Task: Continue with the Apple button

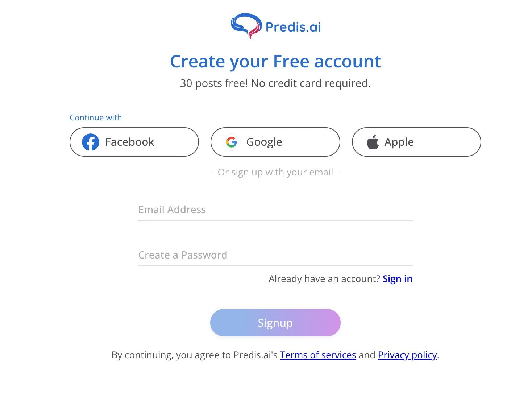Action: (x=416, y=142)
